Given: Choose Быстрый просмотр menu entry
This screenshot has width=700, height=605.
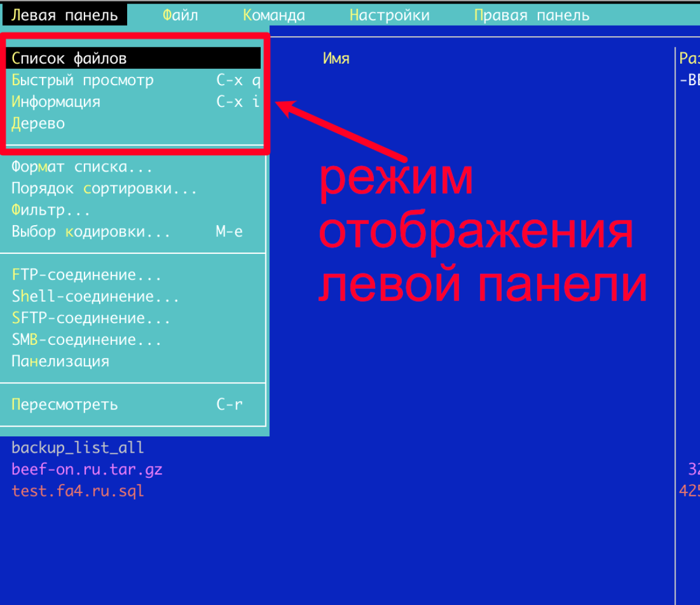Looking at the screenshot, I should point(82,80).
